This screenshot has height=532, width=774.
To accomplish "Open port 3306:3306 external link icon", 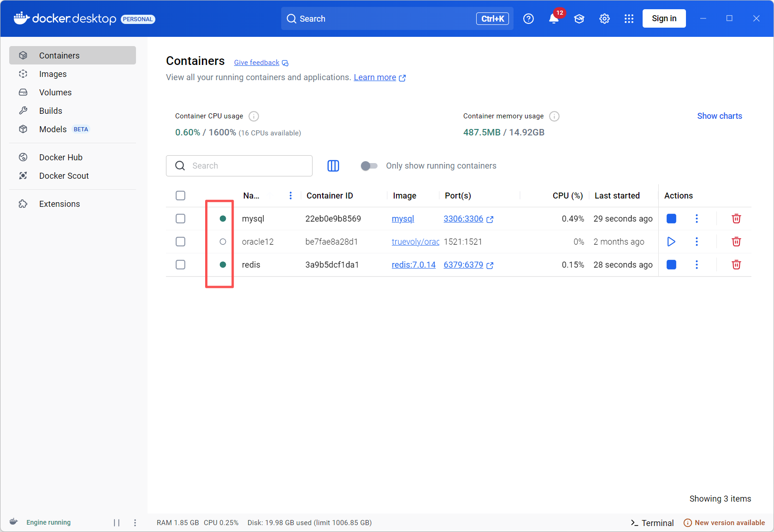I will pyautogui.click(x=490, y=219).
